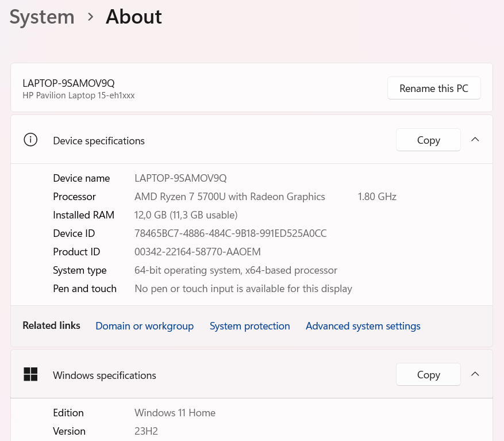The width and height of the screenshot is (504, 441).
Task: Click the Windows specifications header label
Action: 105,375
